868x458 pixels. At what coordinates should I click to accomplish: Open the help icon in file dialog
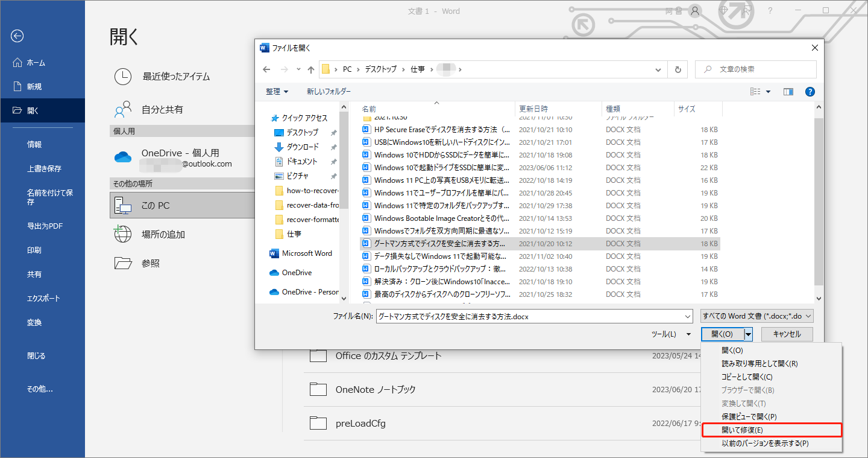pos(810,92)
